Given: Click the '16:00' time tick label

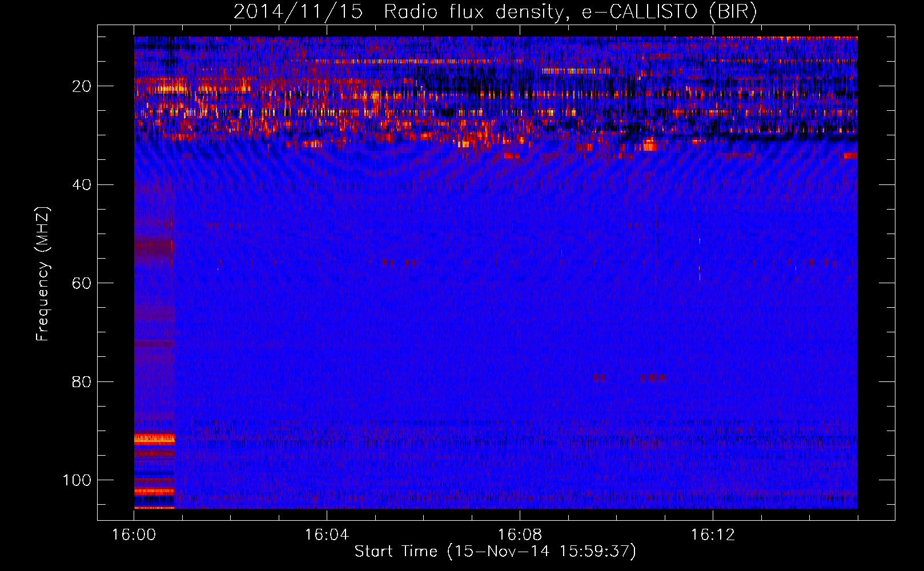Looking at the screenshot, I should (x=134, y=535).
